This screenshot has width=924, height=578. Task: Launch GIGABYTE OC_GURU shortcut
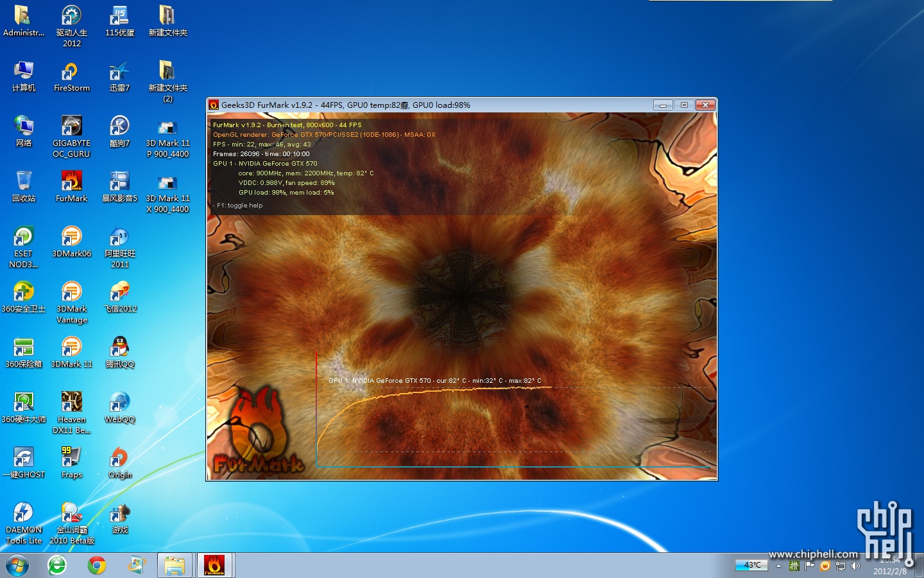[x=71, y=137]
